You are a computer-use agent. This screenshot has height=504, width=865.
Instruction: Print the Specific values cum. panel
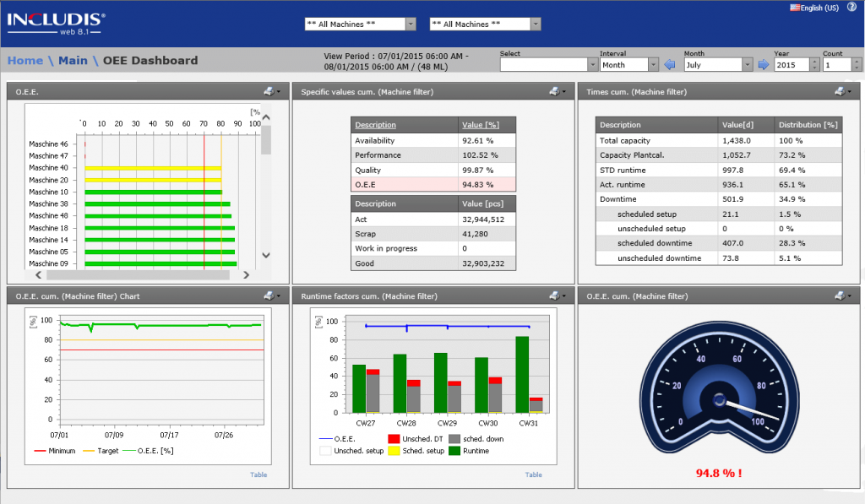click(x=553, y=91)
